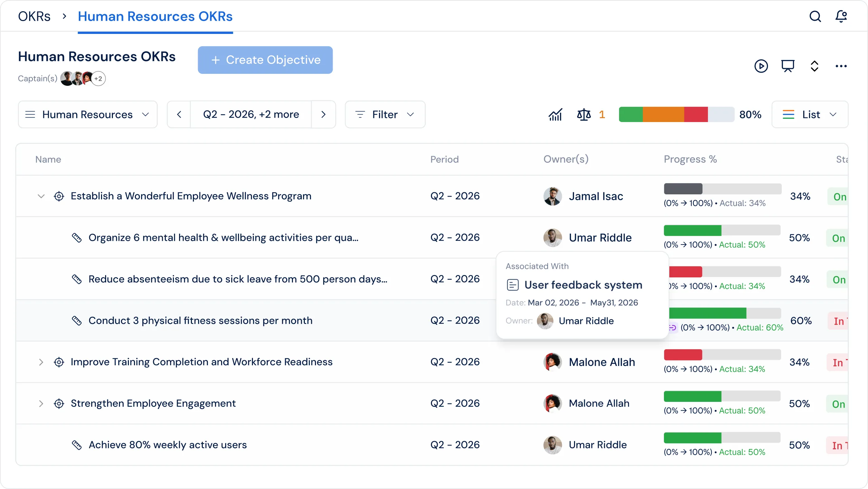868x489 pixels.
Task: Click the progress bar in mental health activities row
Action: click(722, 230)
